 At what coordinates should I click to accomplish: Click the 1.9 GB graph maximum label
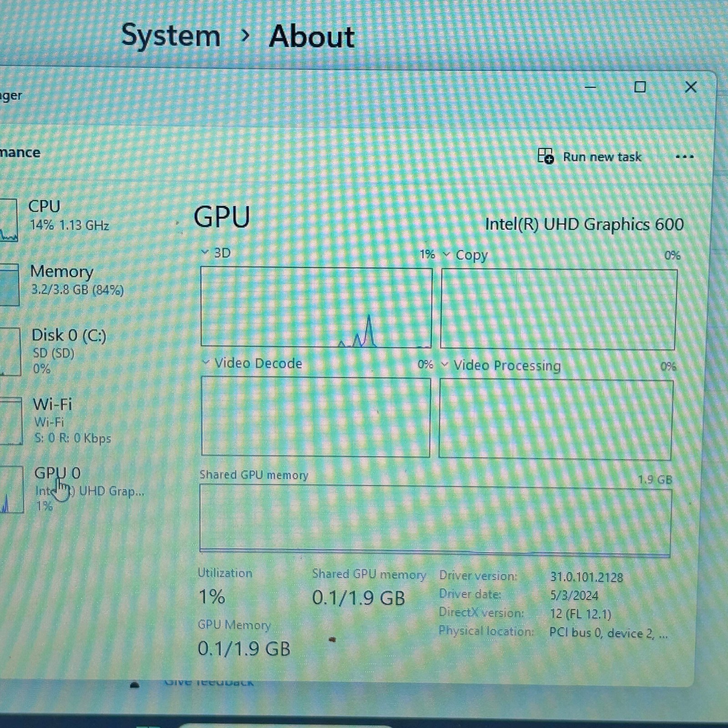655,479
